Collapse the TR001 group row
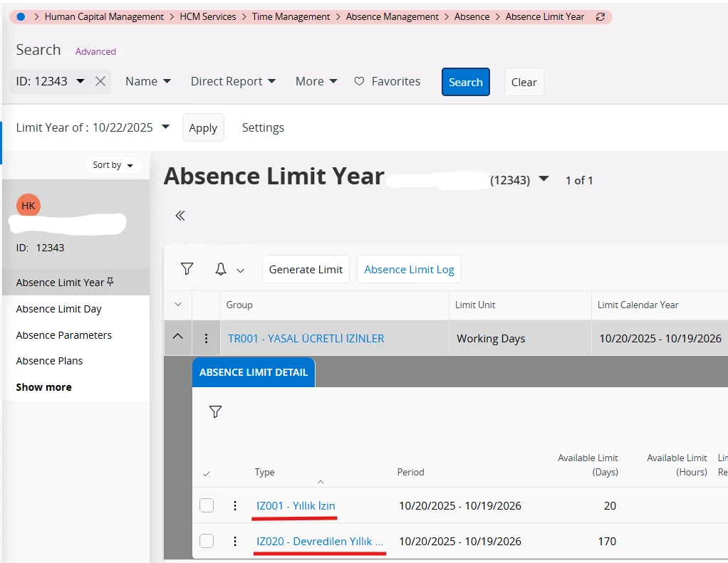 178,337
